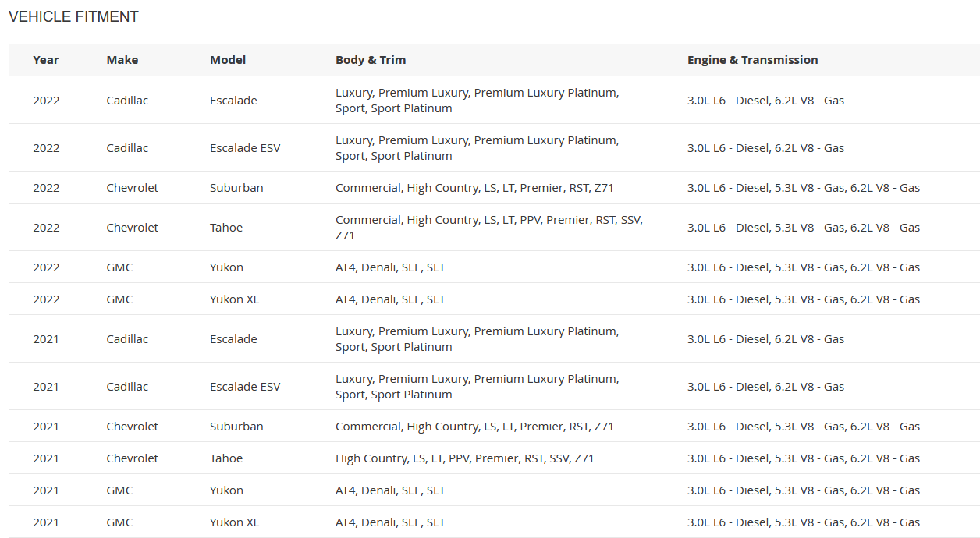
Task: Select engine text of 2022 Yukon row
Action: tap(804, 267)
